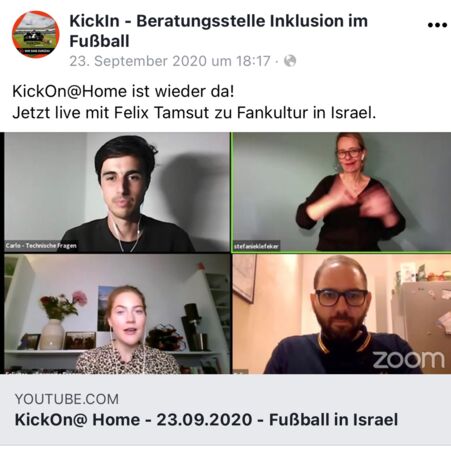Click the post text 'KickOn@Home ist wieder da!'
This screenshot has width=451, height=450.
pyautogui.click(x=123, y=91)
